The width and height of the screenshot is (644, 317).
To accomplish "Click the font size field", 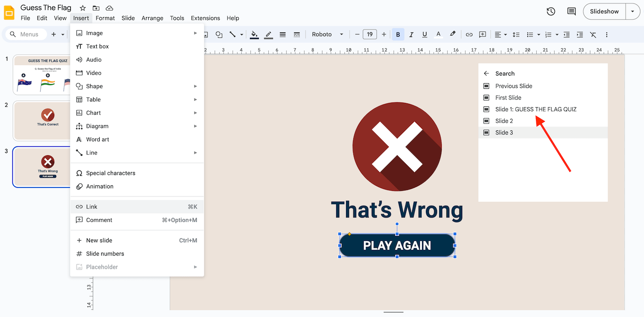I will [370, 34].
